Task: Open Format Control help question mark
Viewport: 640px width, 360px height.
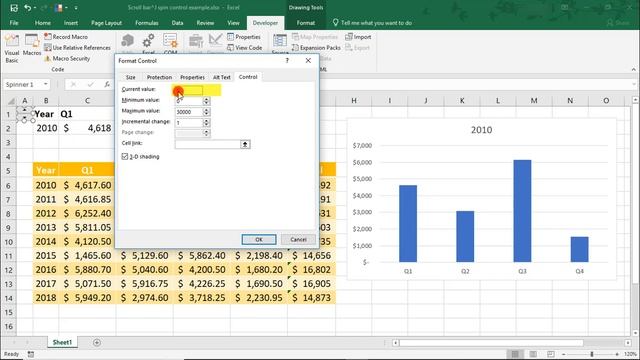Action: point(287,60)
